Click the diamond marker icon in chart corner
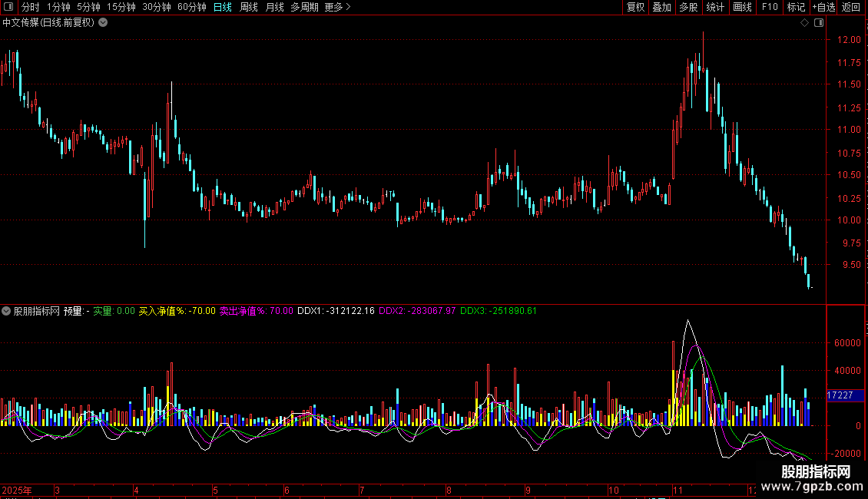This screenshot has height=499, width=868. [804, 23]
